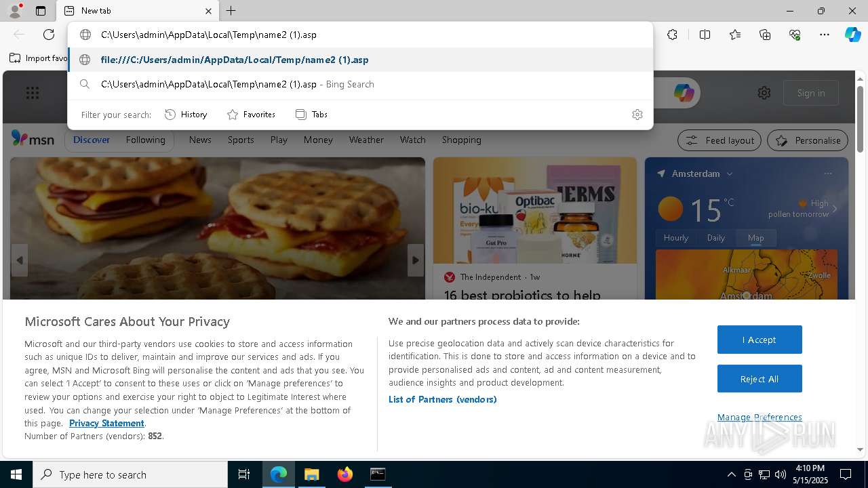The image size is (868, 488).
Task: Launch Firefox from taskbar
Action: pyautogui.click(x=345, y=474)
